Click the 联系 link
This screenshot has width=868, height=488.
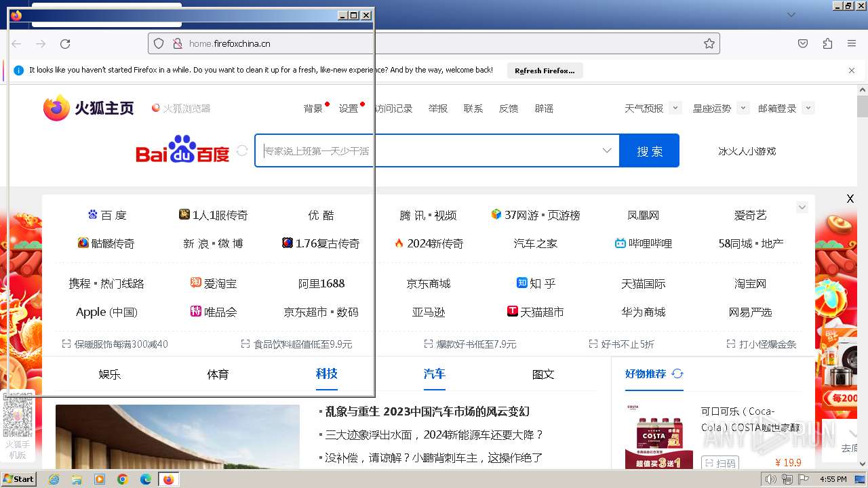473,108
